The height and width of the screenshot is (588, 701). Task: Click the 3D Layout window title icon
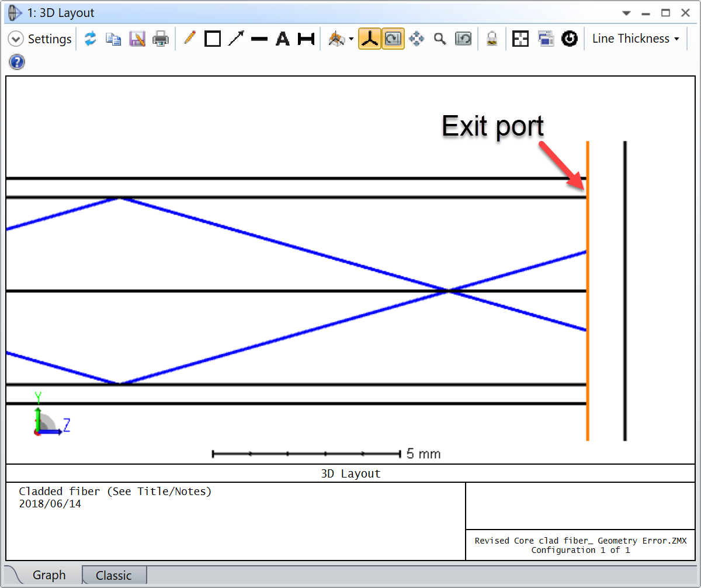pyautogui.click(x=16, y=13)
